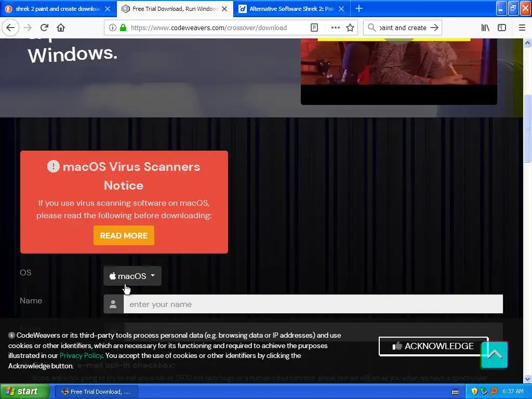Submit search with the arrow button

click(434, 28)
